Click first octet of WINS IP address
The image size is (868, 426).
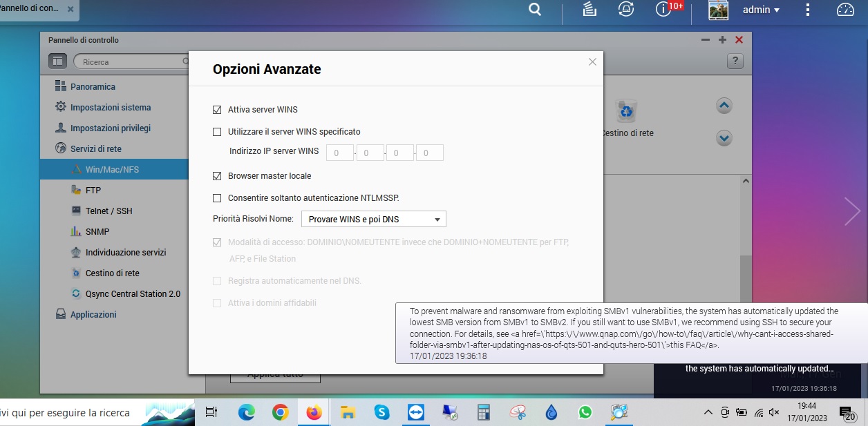point(339,153)
